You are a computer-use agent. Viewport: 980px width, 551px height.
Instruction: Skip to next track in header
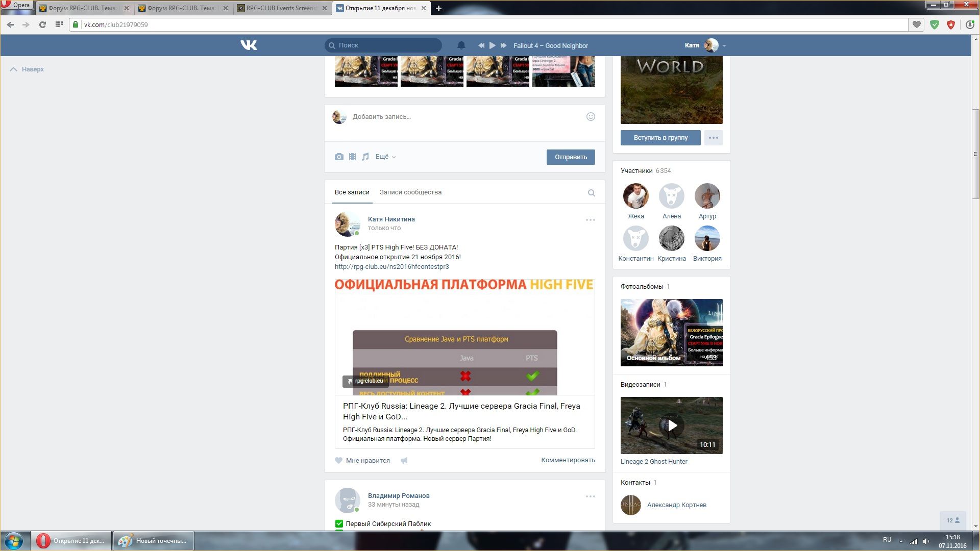504,45
